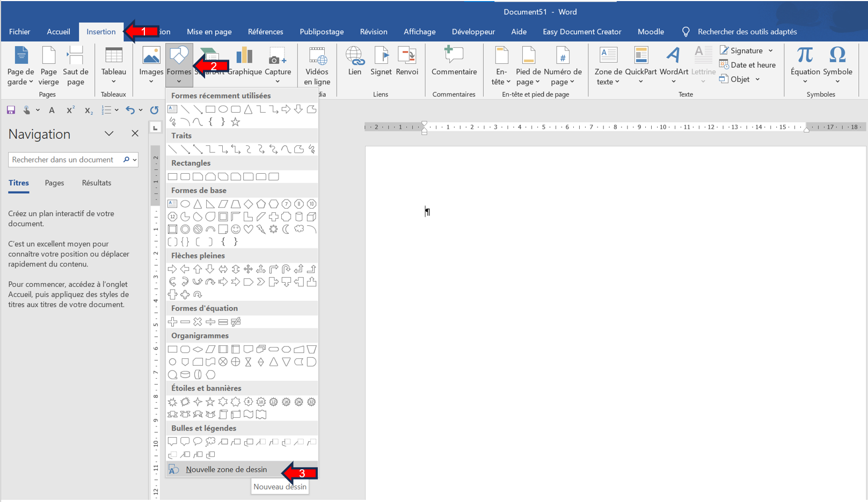This screenshot has width=868, height=502.
Task: Open the Signature dropdown arrow
Action: [771, 50]
